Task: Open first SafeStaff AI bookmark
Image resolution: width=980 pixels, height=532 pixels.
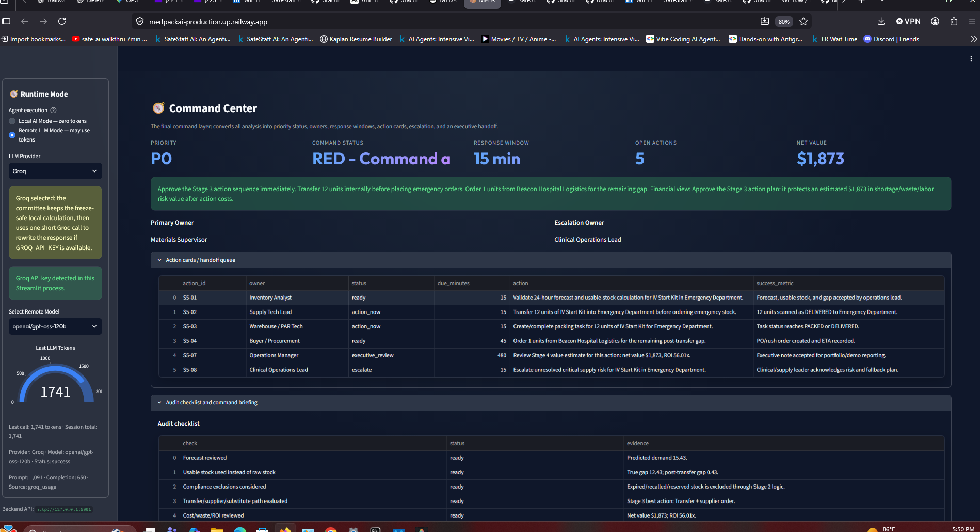Action: click(x=192, y=39)
